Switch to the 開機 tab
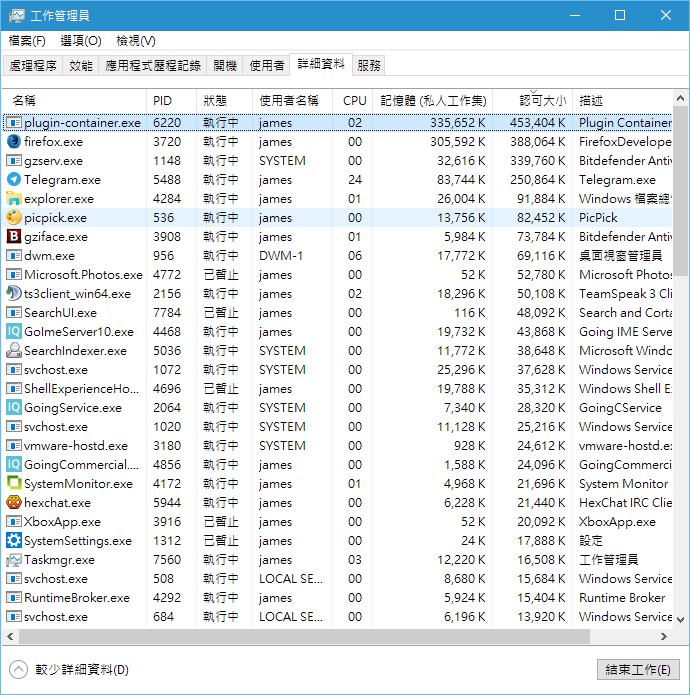This screenshot has width=690, height=695. tap(225, 66)
